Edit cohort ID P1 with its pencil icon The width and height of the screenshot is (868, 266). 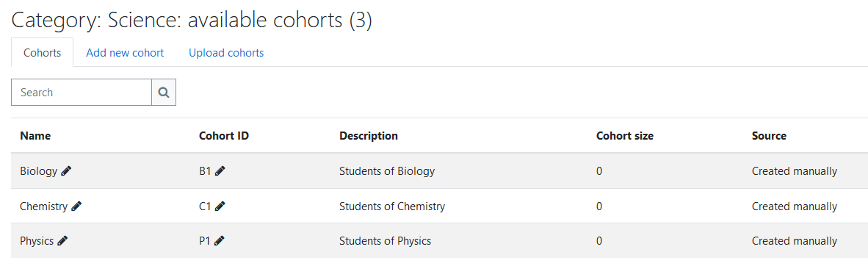(220, 240)
